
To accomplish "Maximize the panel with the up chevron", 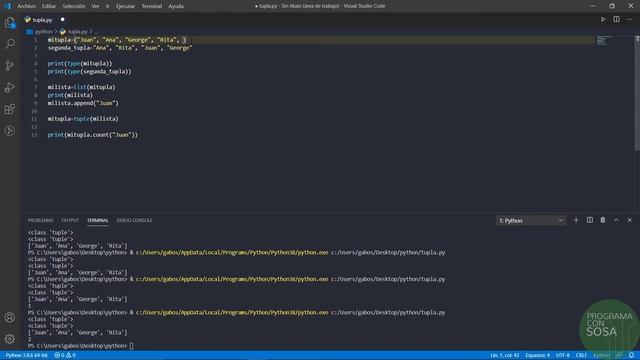I will point(616,220).
